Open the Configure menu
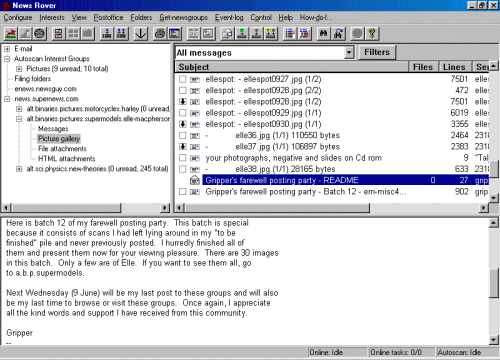This screenshot has width=500, height=360. [18, 18]
